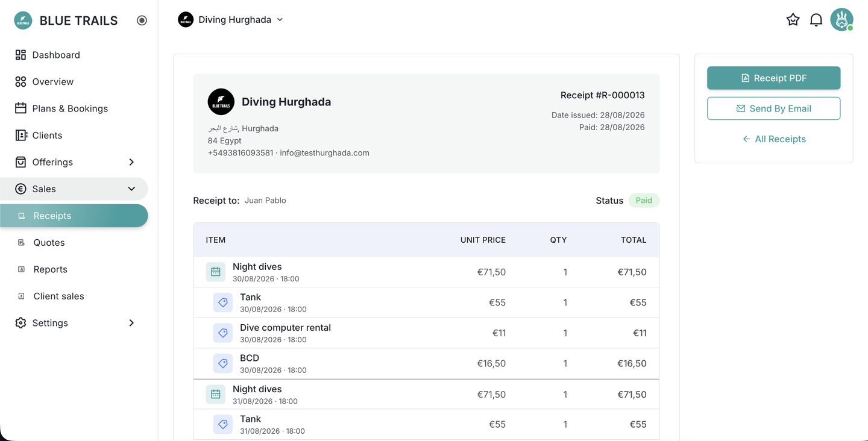Click the Diving Hurghada top bar logo
Viewport: 868px width, 441px height.
point(186,20)
